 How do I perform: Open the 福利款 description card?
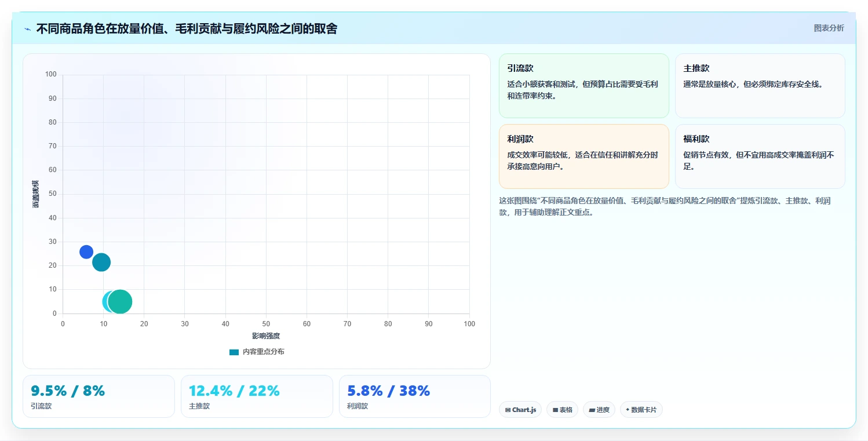coord(760,156)
